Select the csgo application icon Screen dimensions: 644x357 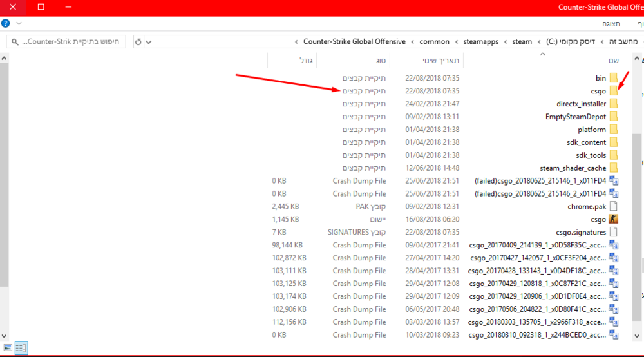[x=613, y=219]
